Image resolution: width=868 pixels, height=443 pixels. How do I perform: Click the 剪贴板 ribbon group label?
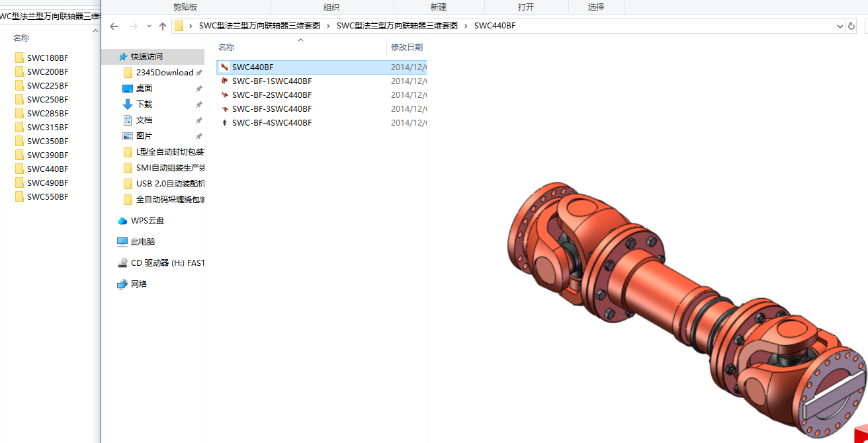[x=185, y=7]
